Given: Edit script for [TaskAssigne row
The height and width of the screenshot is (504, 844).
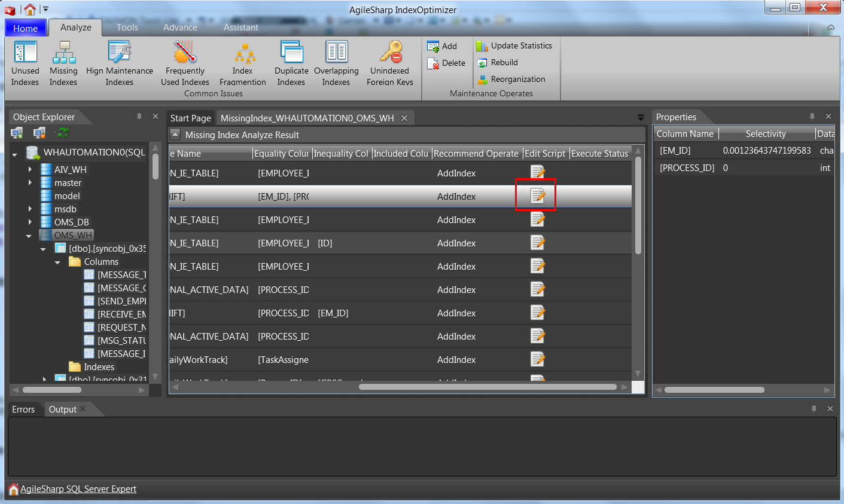Looking at the screenshot, I should 538,359.
